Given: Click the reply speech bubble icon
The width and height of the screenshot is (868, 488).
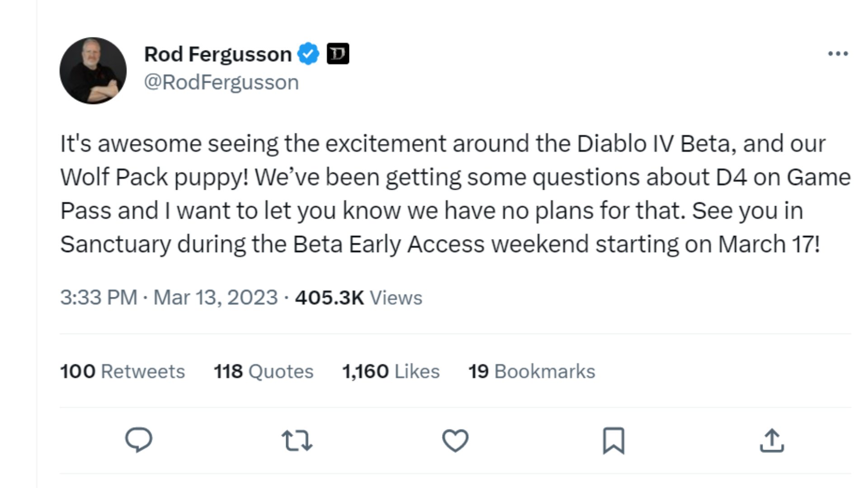Looking at the screenshot, I should (139, 437).
